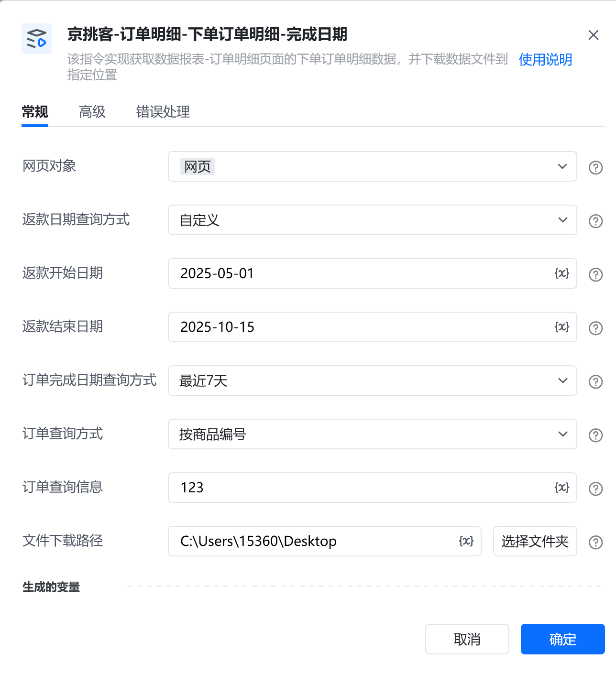Confirm with the 确定 button

click(563, 639)
